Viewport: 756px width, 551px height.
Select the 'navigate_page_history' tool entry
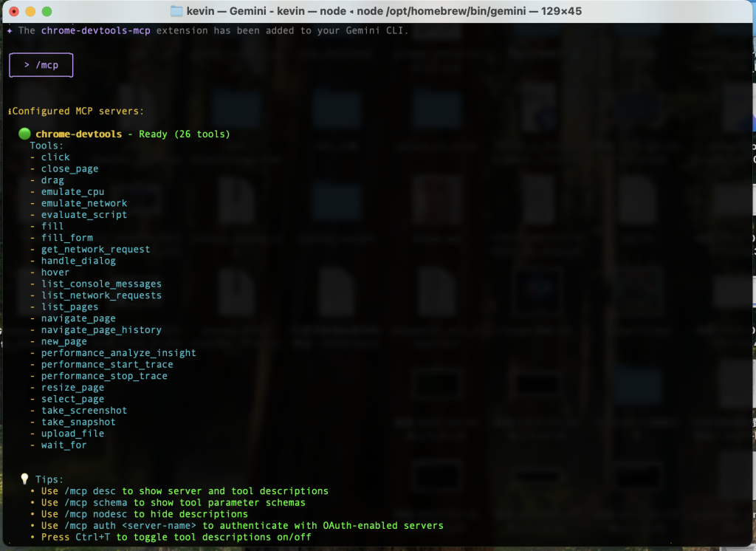tap(101, 330)
